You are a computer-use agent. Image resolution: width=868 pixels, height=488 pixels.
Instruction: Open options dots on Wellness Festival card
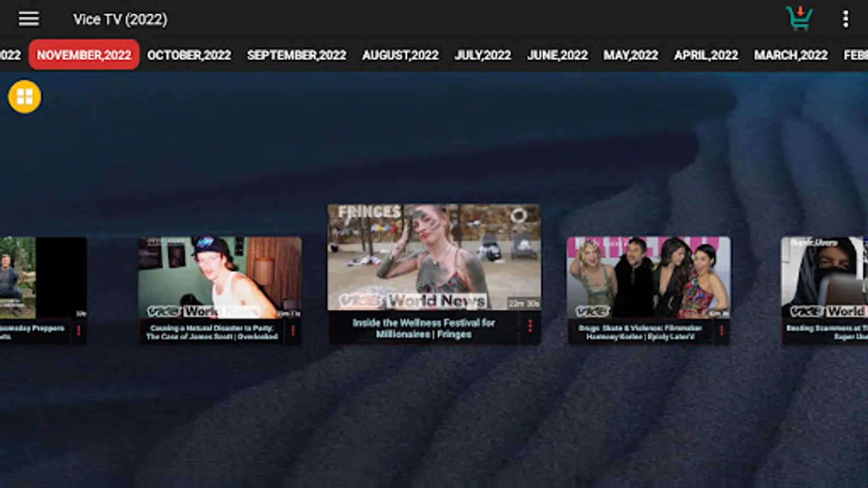click(x=530, y=325)
